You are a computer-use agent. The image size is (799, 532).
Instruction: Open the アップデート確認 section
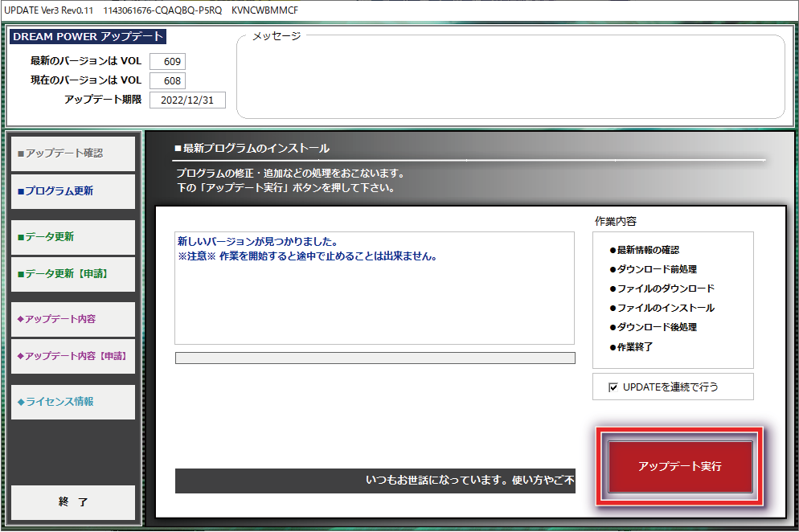[x=73, y=153]
